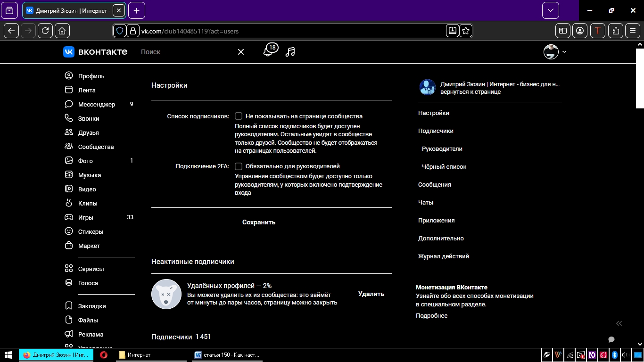Image resolution: width=644 pixels, height=362 pixels.
Task: Toggle 'Обязательно для руководителей' 2FA checkbox
Action: (x=239, y=166)
